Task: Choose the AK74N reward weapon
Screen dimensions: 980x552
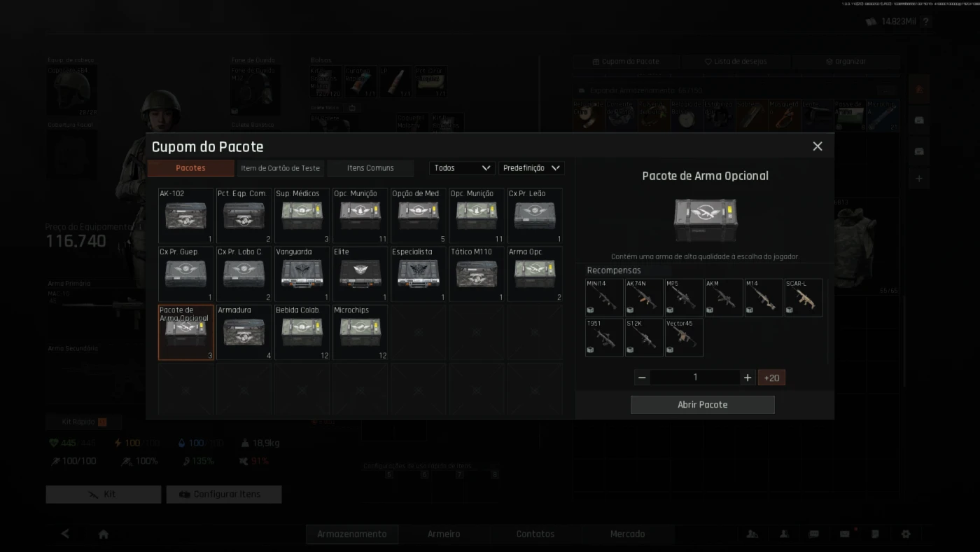Action: (x=644, y=298)
